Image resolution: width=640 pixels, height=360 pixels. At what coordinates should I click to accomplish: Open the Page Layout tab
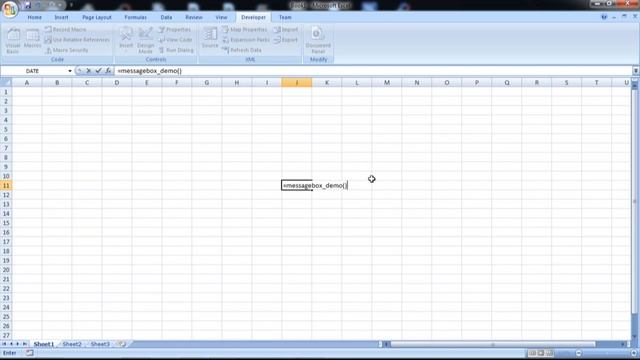97,17
